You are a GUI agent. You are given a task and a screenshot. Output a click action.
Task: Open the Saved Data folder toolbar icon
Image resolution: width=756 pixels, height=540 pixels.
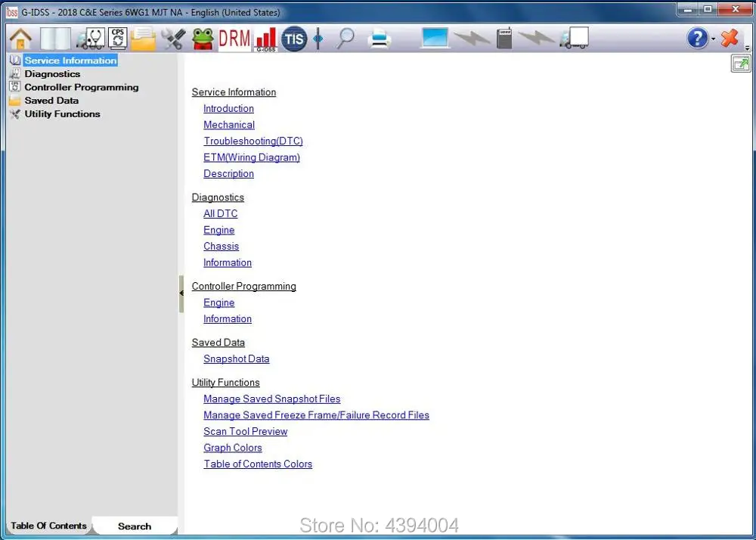[143, 39]
